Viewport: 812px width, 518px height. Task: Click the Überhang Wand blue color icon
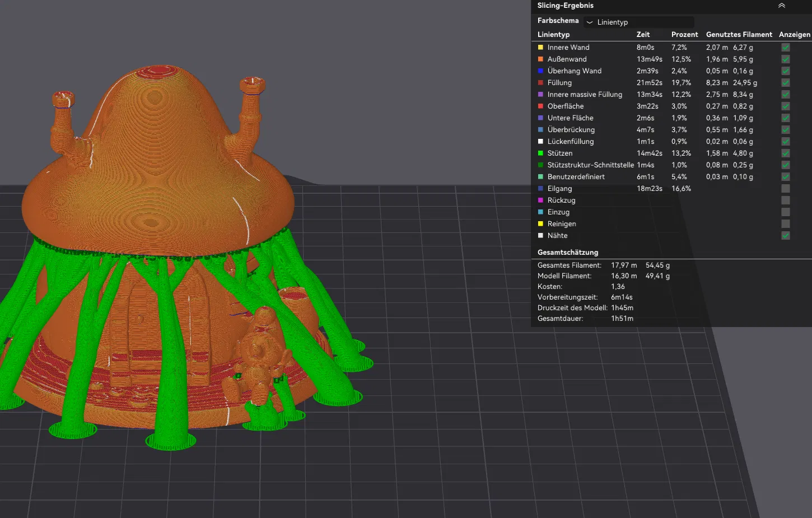(x=540, y=71)
